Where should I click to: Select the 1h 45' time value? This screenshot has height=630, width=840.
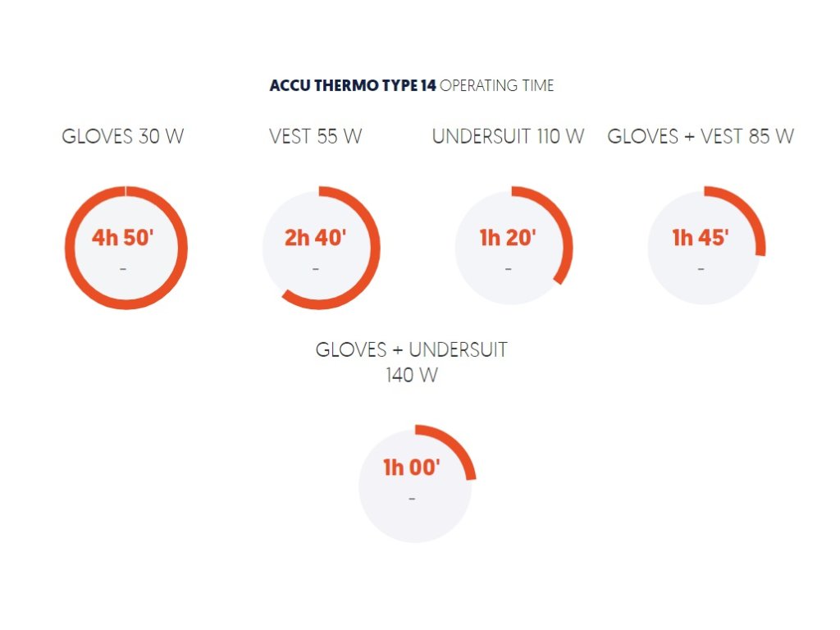point(701,238)
